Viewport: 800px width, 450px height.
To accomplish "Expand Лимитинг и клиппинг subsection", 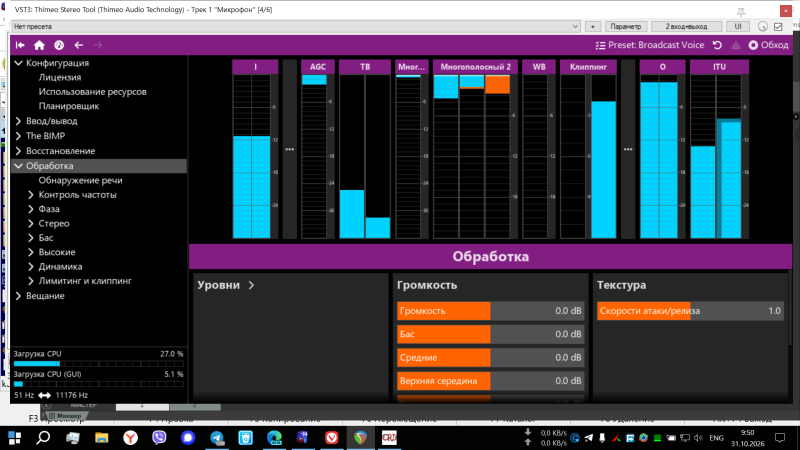I will (31, 280).
